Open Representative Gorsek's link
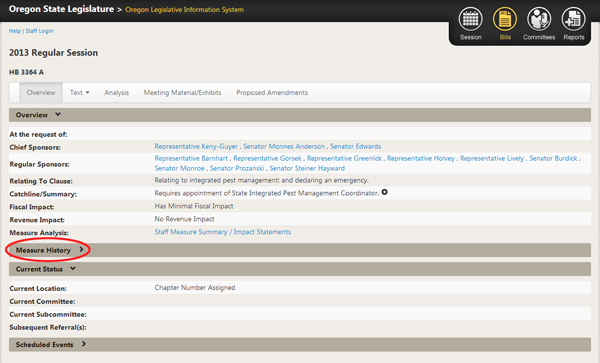Screen dimensions: 600x363 click(x=267, y=158)
